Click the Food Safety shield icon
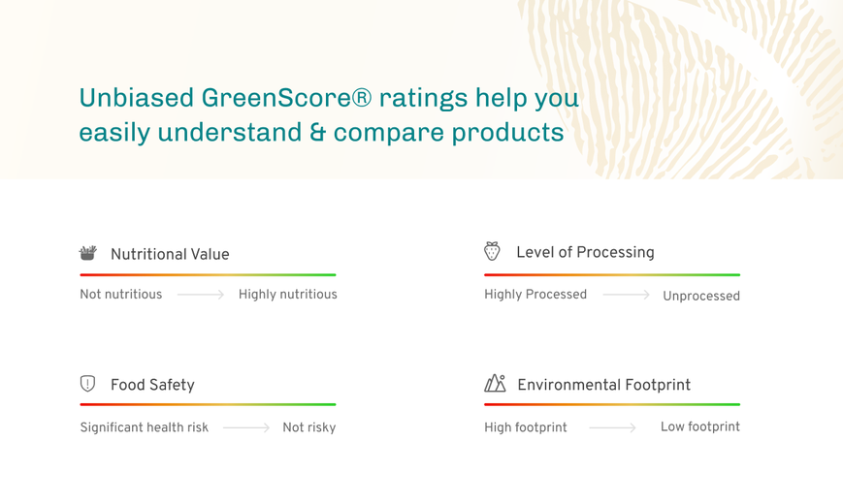Screen dimensions: 843x504 coord(87,384)
